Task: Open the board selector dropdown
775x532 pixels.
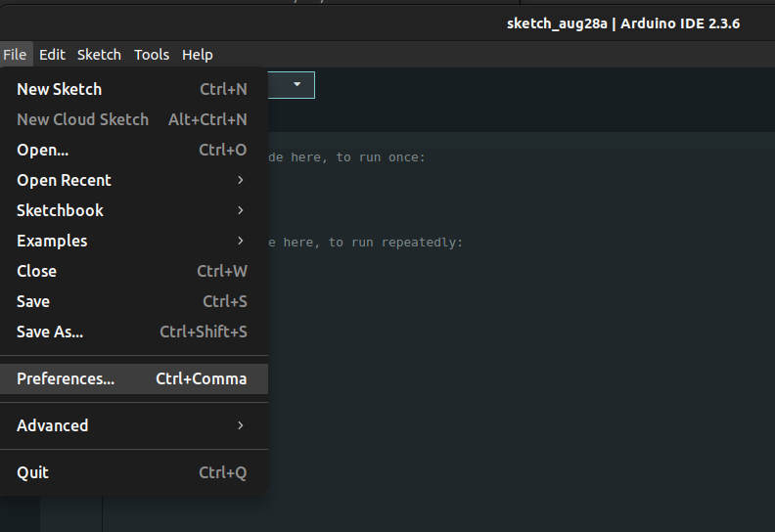Action: click(296, 85)
